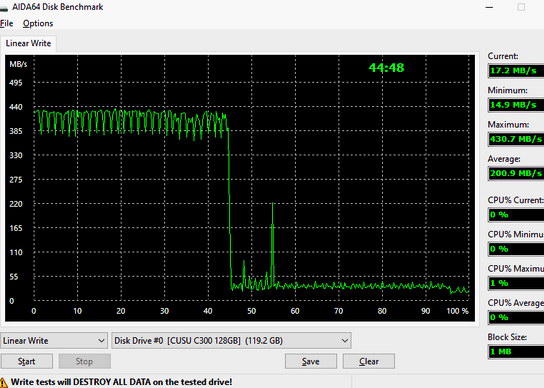The image size is (544, 388).
Task: Click the Average 200.9 MB/s value
Action: tap(516, 173)
